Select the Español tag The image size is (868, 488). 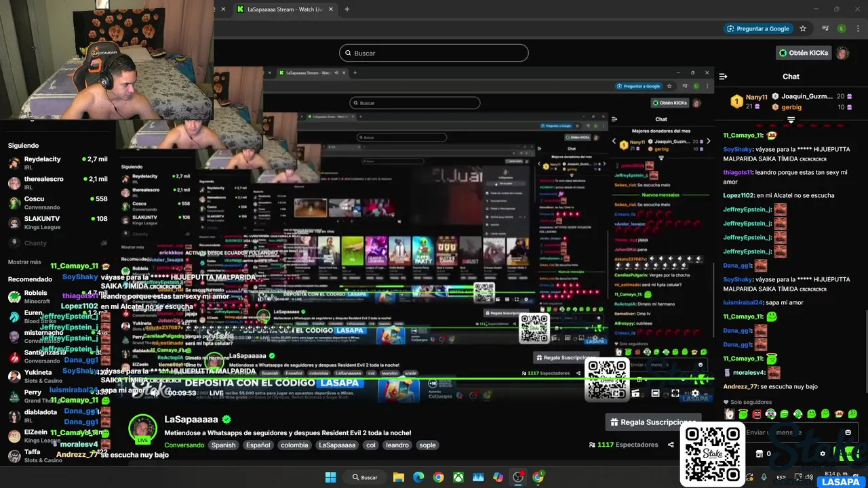pos(258,445)
